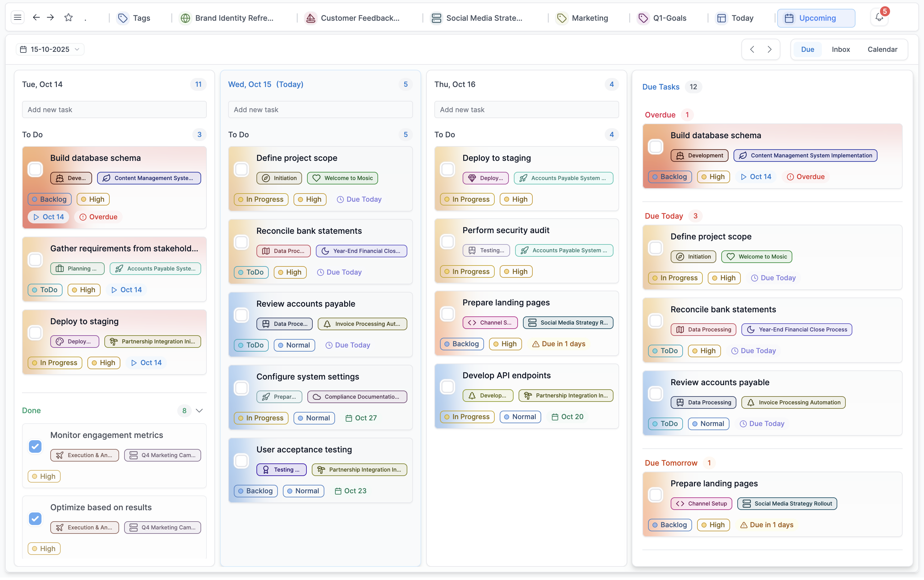Image resolution: width=924 pixels, height=580 pixels.
Task: Click the notification bell icon
Action: click(x=879, y=18)
